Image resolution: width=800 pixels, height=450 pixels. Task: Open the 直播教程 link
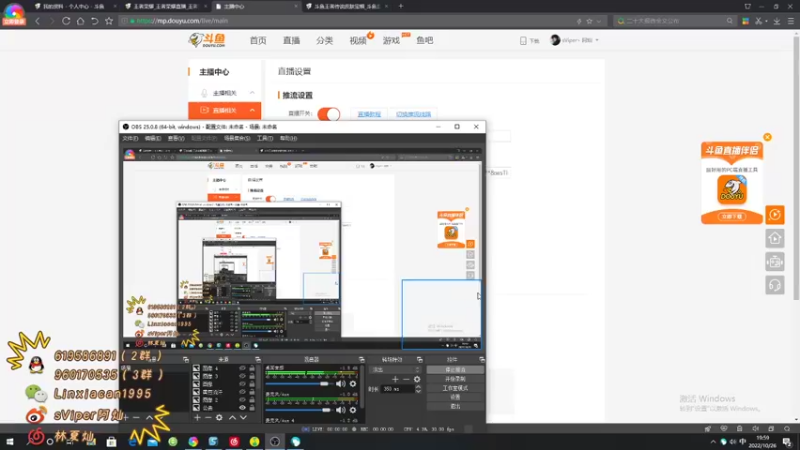(369, 114)
